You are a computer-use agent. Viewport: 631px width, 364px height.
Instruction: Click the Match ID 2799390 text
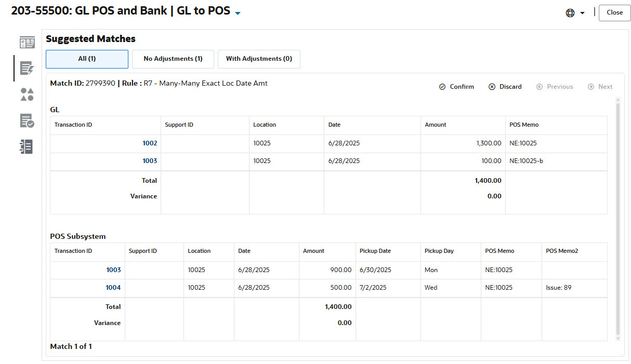click(x=83, y=83)
